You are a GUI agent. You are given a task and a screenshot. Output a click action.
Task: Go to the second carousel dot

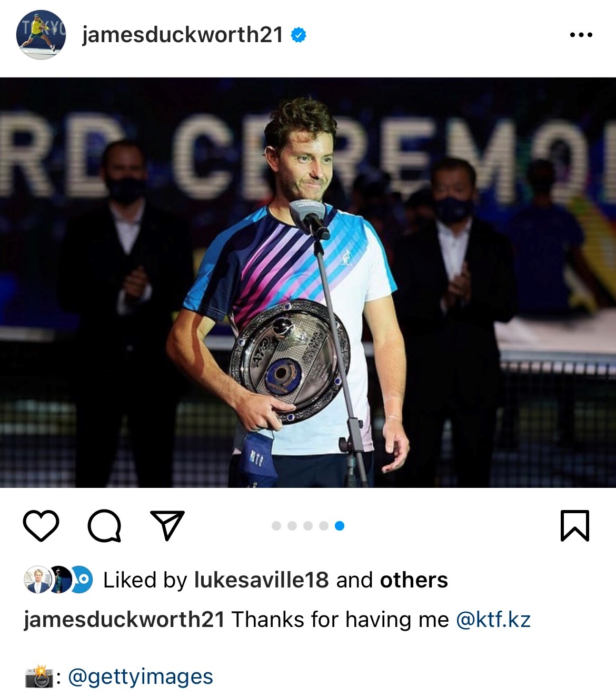click(292, 525)
